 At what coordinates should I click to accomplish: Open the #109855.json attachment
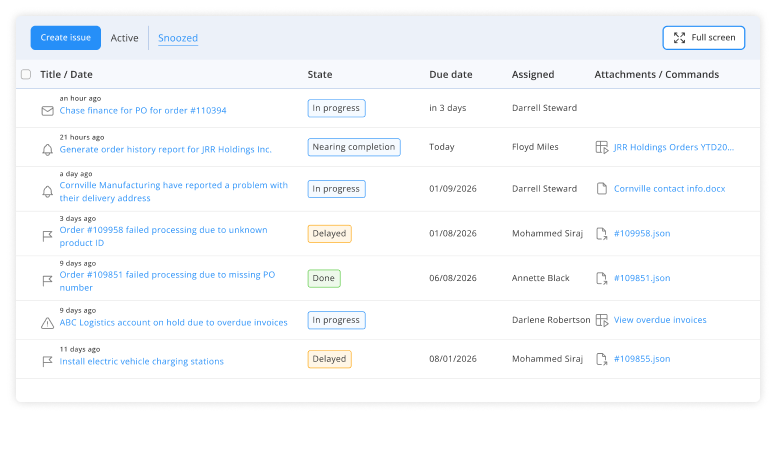tap(642, 359)
